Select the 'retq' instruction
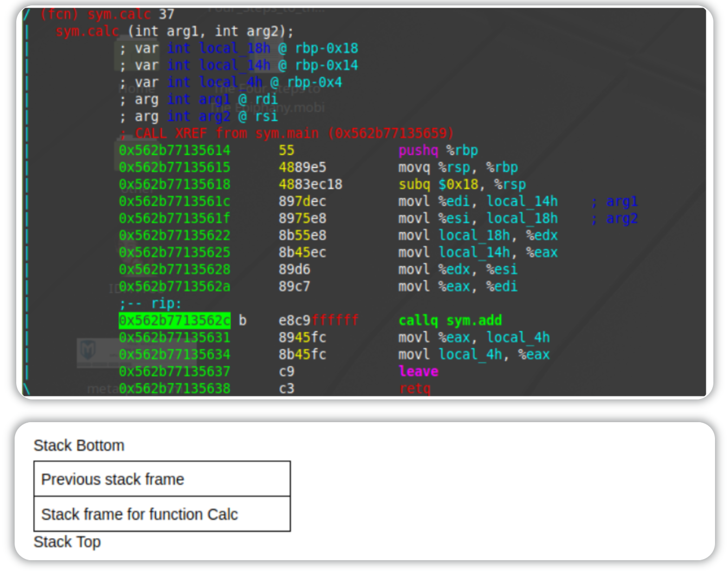The height and width of the screenshot is (571, 728). point(415,388)
